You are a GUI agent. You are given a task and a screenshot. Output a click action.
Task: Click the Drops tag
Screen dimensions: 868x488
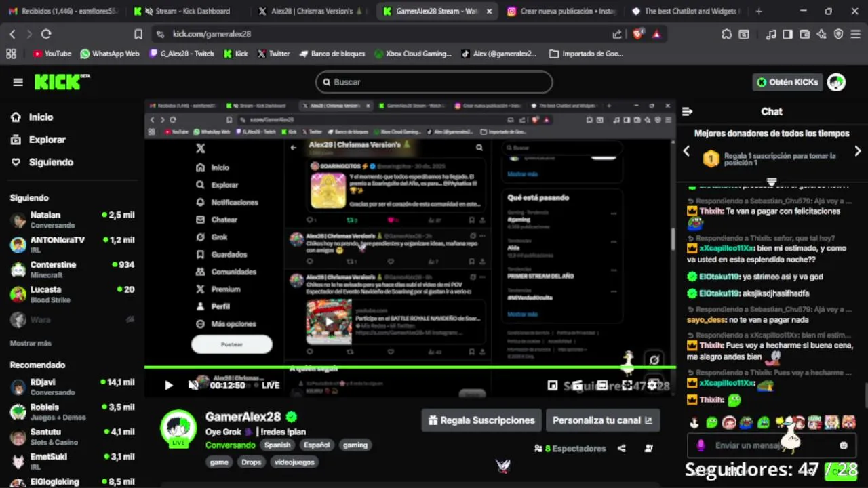[x=251, y=462]
